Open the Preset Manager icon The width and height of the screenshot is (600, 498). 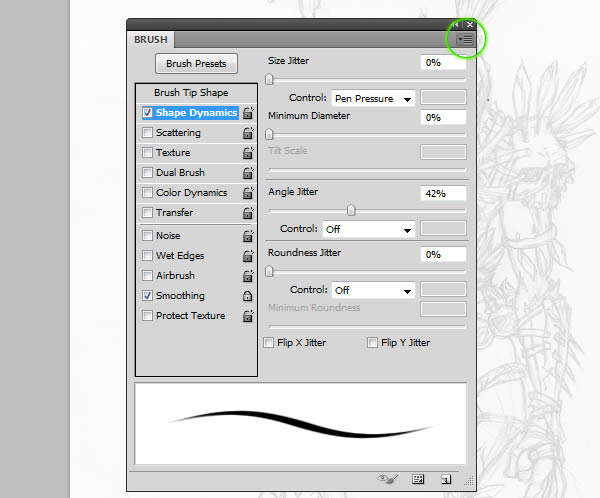click(x=418, y=479)
